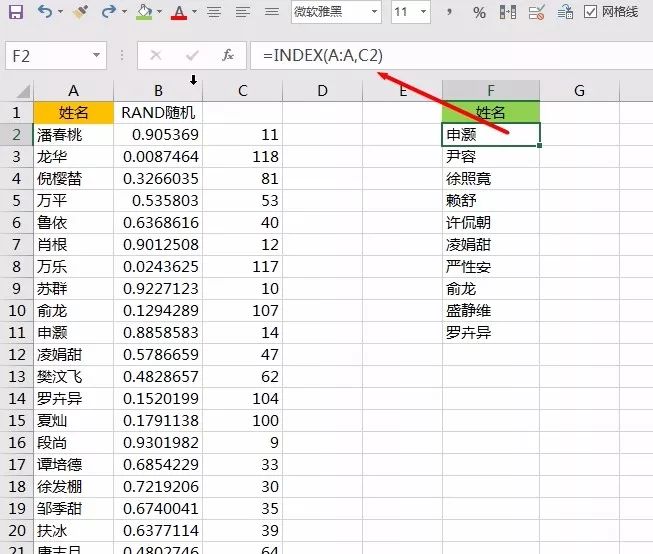The width and height of the screenshot is (653, 554).
Task: Select the cell with value 0.535803
Action: 158,200
